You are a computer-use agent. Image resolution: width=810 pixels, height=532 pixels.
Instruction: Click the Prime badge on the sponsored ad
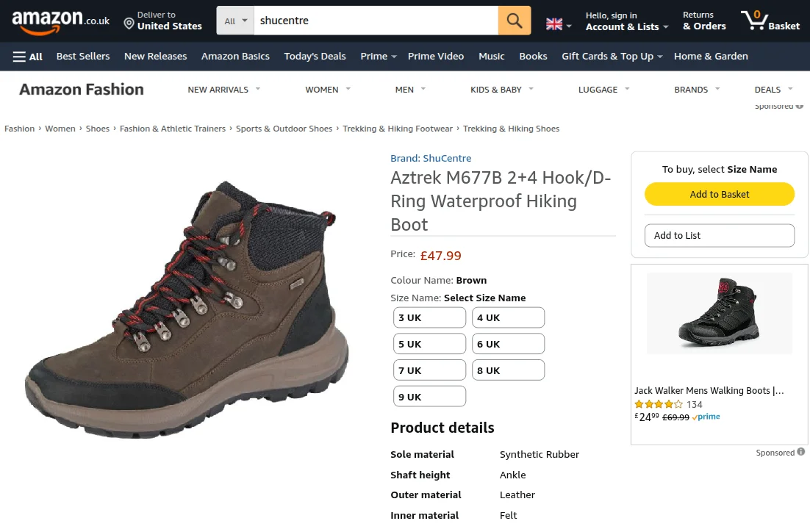706,417
